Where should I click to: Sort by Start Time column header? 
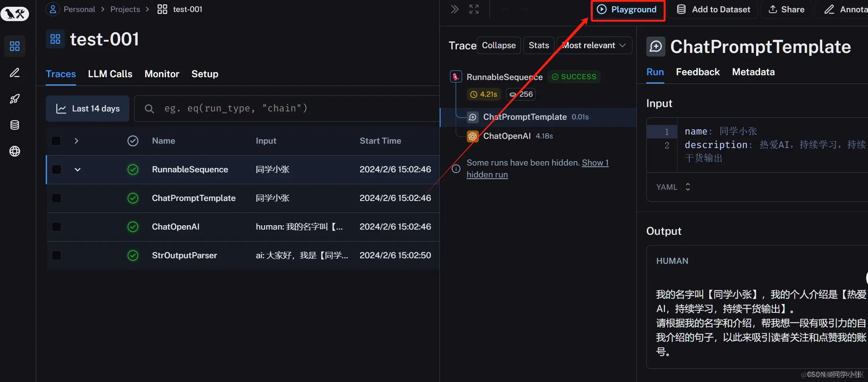click(380, 141)
